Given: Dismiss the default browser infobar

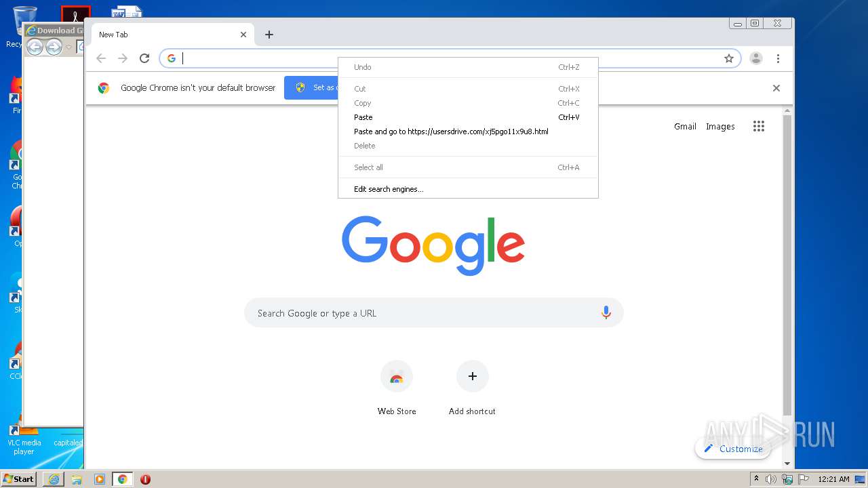Looking at the screenshot, I should point(776,88).
